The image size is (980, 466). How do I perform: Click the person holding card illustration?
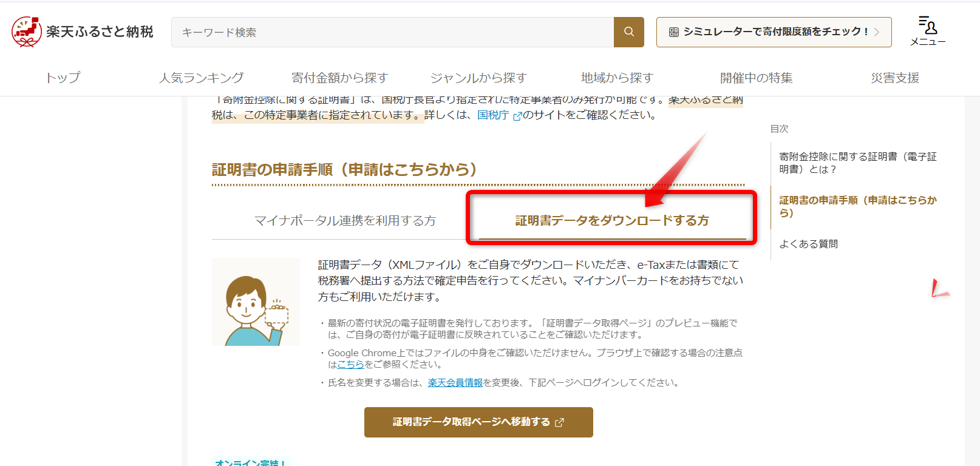click(256, 302)
